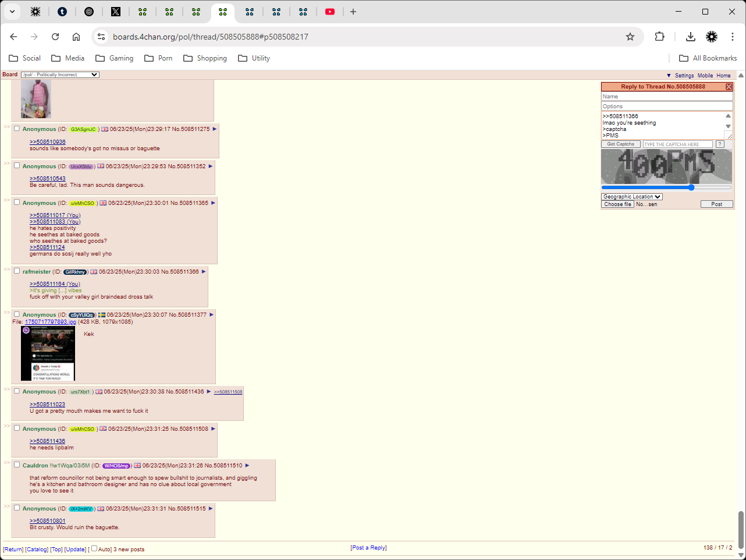Open post menu arrow for No.508511352
This screenshot has width=746, height=560.
click(211, 166)
